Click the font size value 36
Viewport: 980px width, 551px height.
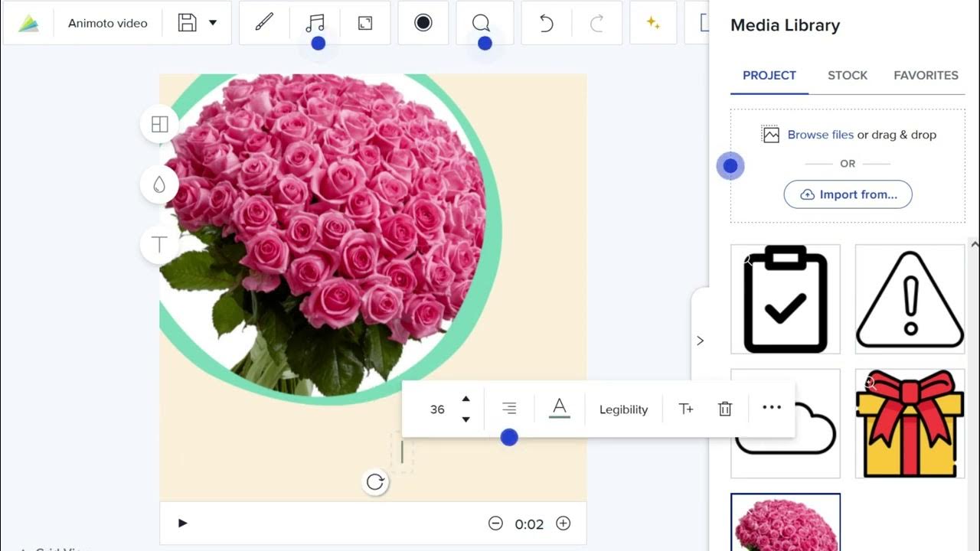tap(437, 409)
